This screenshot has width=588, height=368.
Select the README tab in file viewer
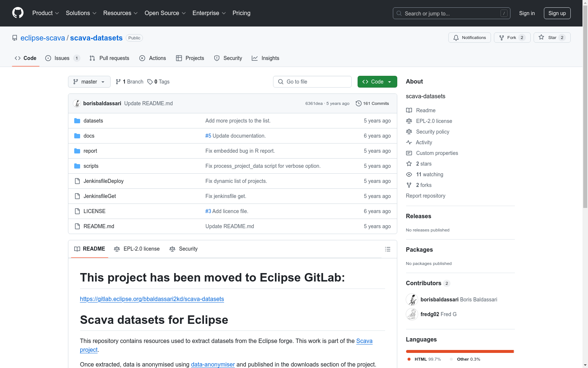[90, 249]
